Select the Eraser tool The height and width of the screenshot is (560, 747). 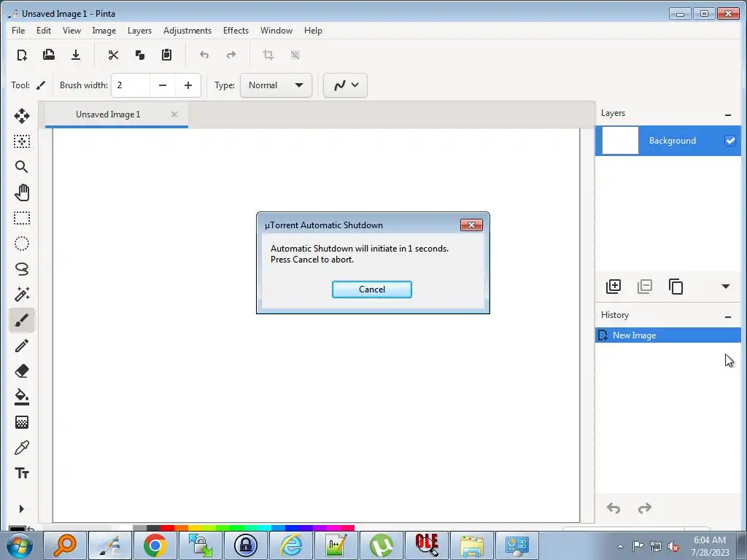click(22, 371)
